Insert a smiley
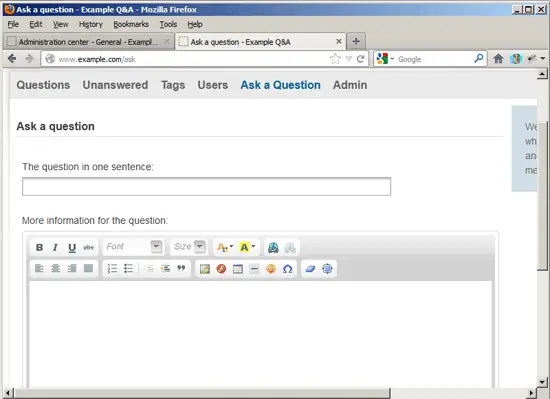 tap(271, 269)
